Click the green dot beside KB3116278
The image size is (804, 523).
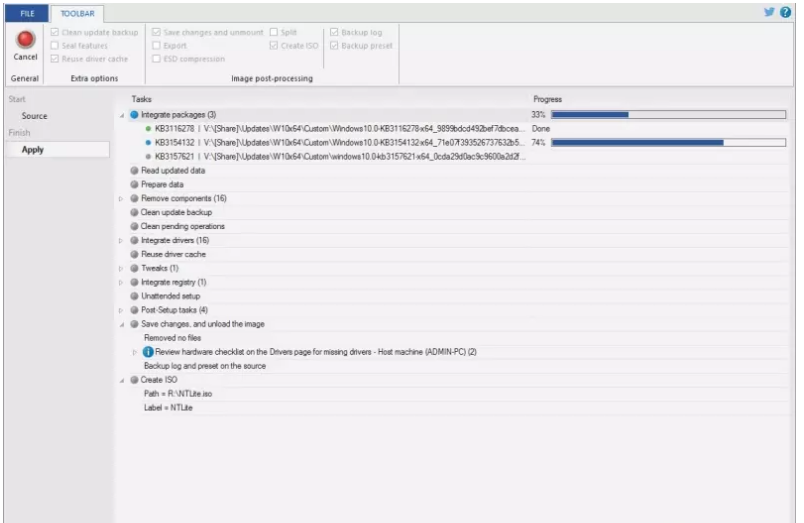click(148, 129)
